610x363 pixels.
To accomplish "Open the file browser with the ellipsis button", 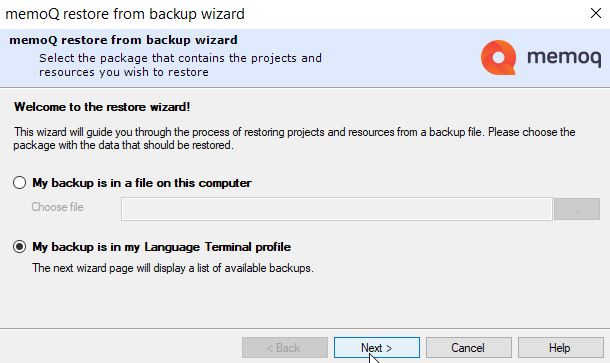I will (x=577, y=209).
